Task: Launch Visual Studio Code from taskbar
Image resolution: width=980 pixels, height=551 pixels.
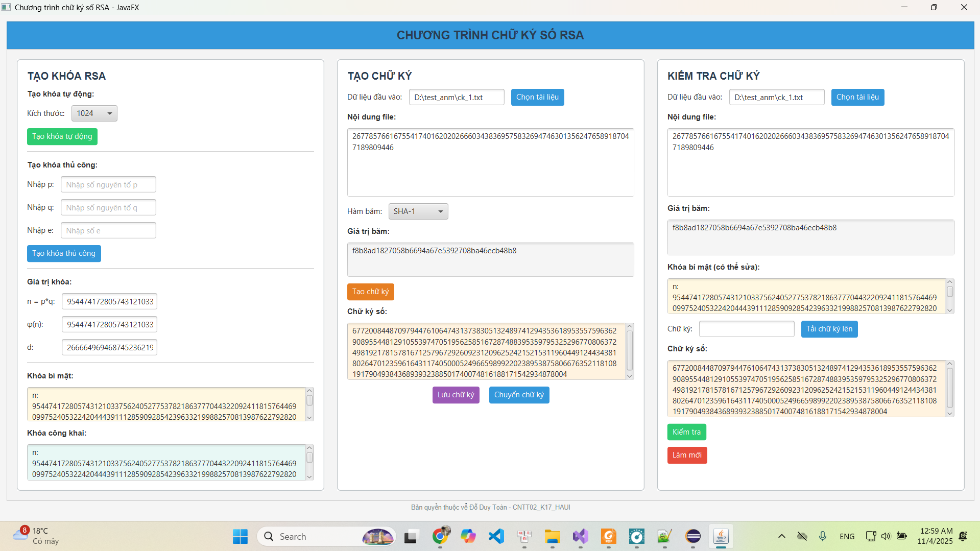Action: (496, 536)
